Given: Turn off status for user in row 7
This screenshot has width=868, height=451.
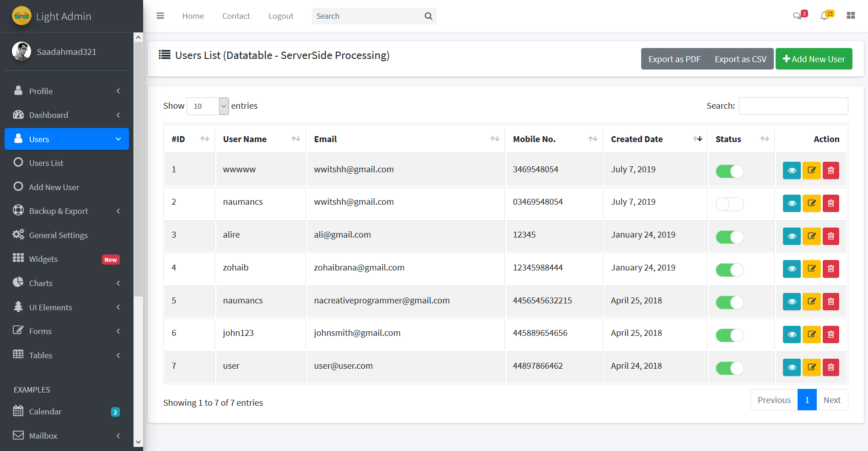Looking at the screenshot, I should click(x=729, y=368).
